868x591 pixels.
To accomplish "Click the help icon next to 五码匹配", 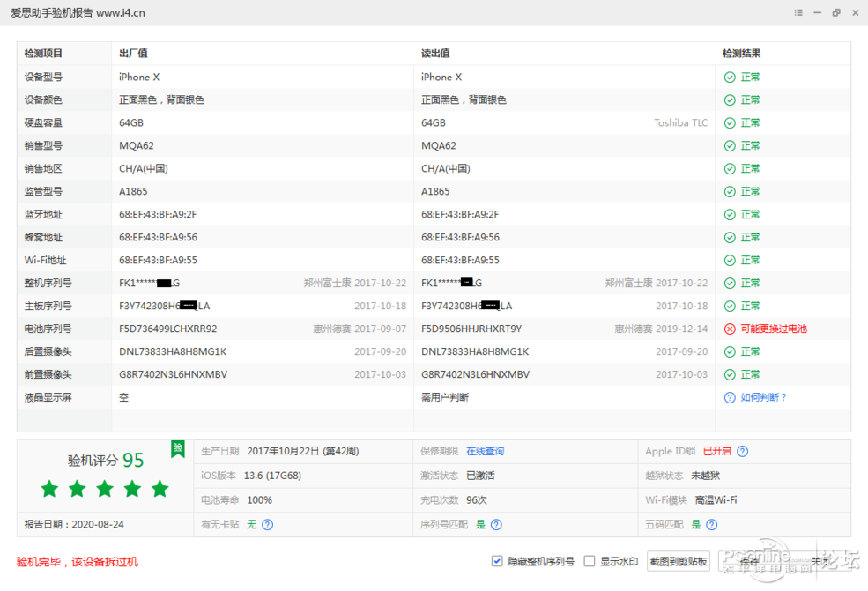I will 712,525.
